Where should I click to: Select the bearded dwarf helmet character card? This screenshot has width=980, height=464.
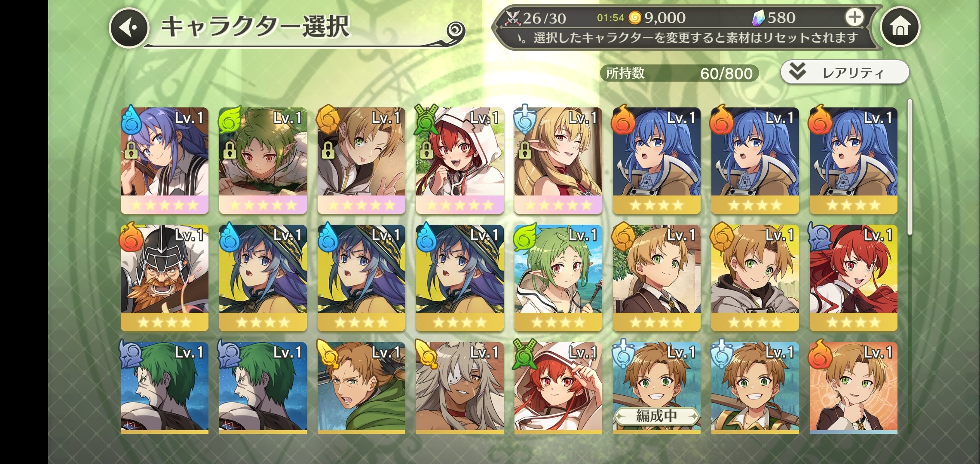(x=165, y=278)
